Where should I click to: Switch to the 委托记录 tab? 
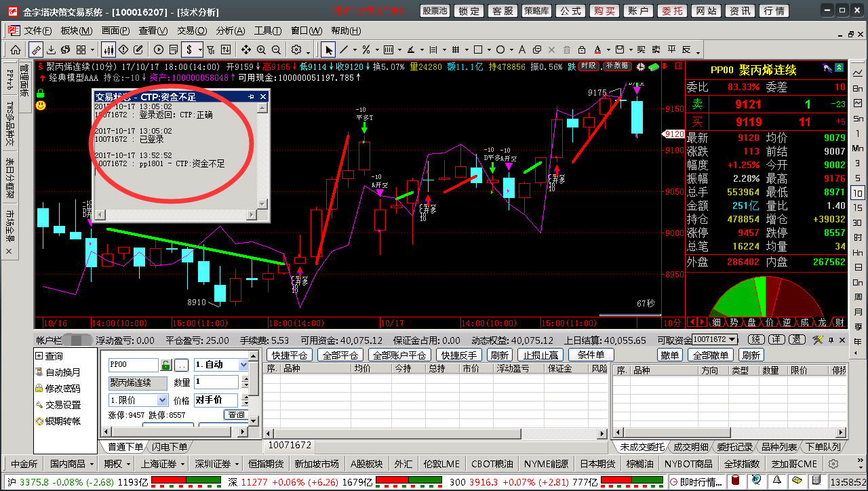coord(734,447)
